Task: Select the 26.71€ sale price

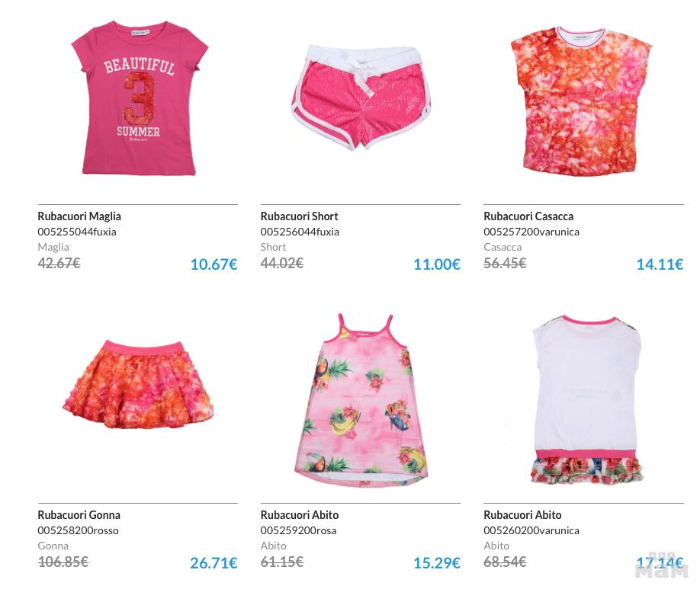Action: (214, 562)
